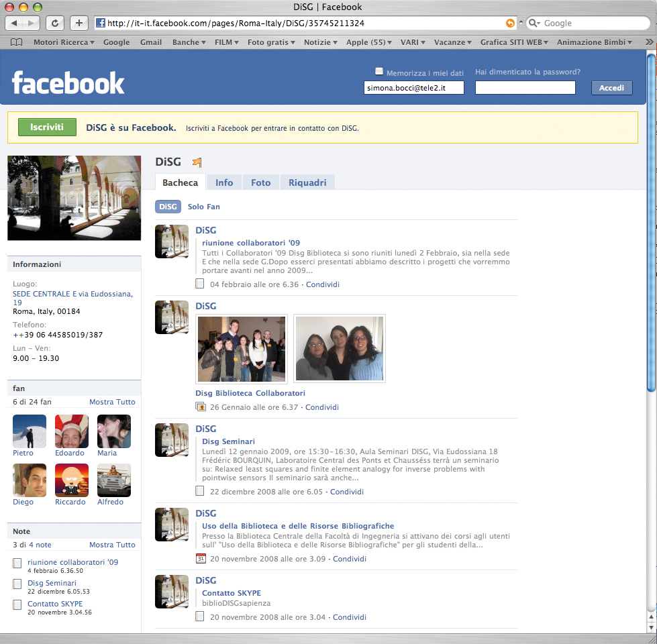The width and height of the screenshot is (657, 644).
Task: Click the scroll down arrow of the scrollbar
Action: point(651,627)
